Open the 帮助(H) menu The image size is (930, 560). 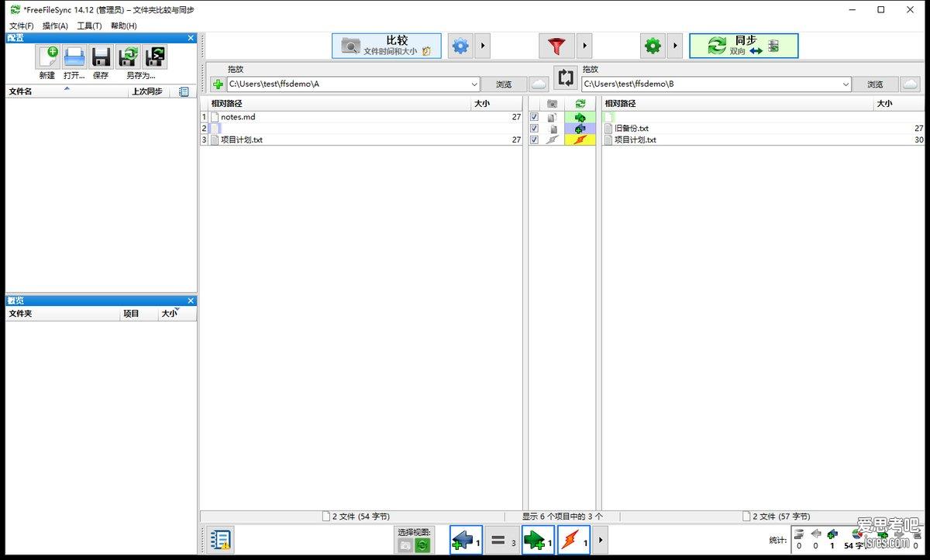click(124, 26)
